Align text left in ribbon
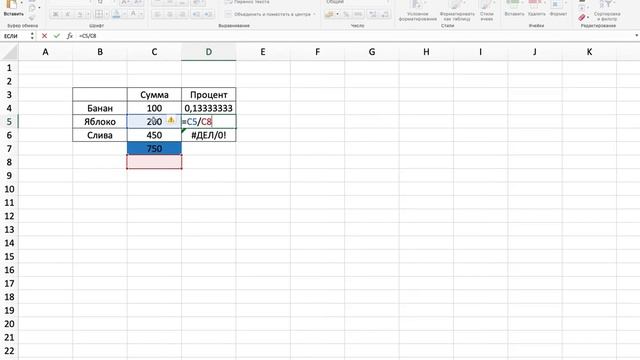 tap(157, 14)
